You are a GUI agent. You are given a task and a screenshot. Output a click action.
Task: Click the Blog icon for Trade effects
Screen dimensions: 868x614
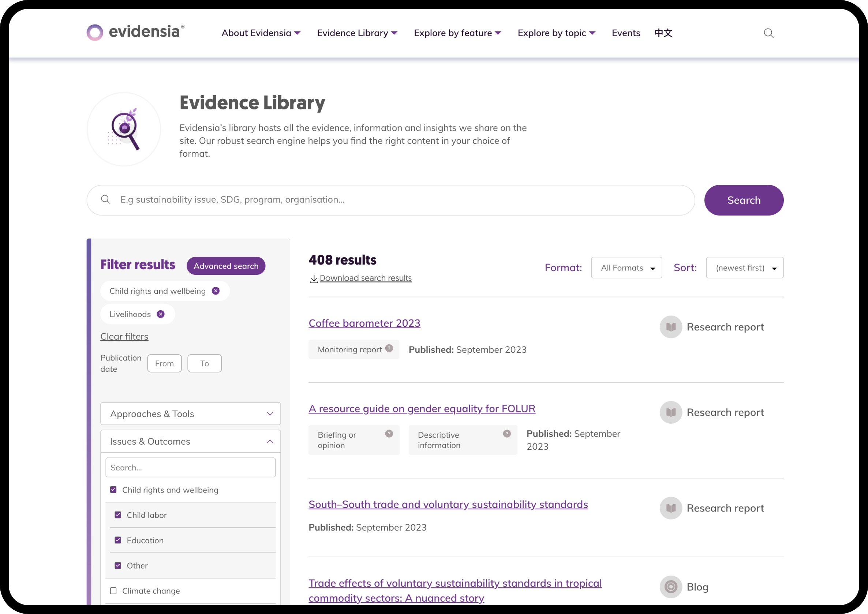[x=671, y=587]
